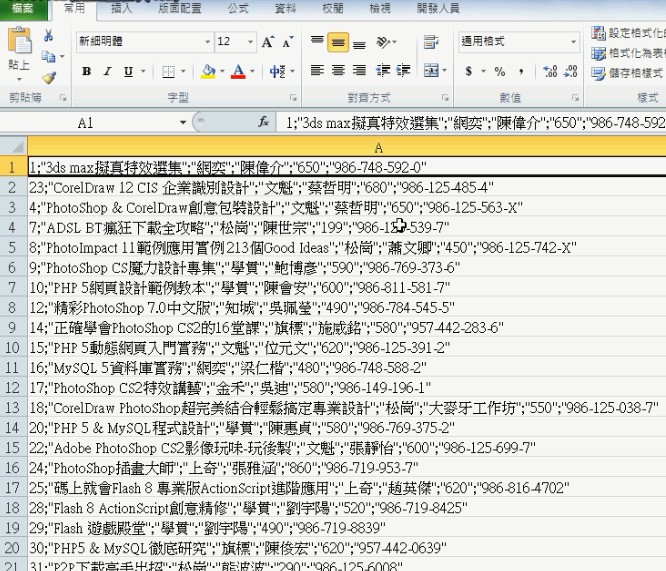Viewport: 666px width, 571px height.
Task: Toggle middle vertical alignment
Action: [x=338, y=42]
